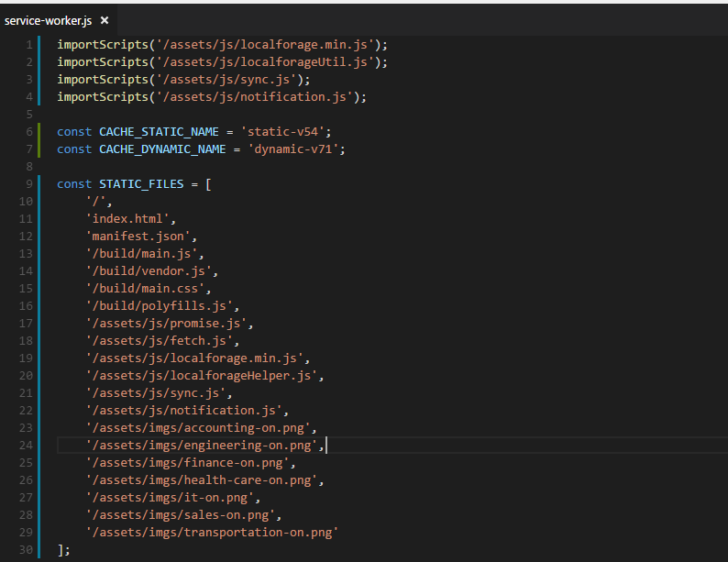This screenshot has width=728, height=562.
Task: Click the closing bracket on line 30
Action: pos(61,550)
